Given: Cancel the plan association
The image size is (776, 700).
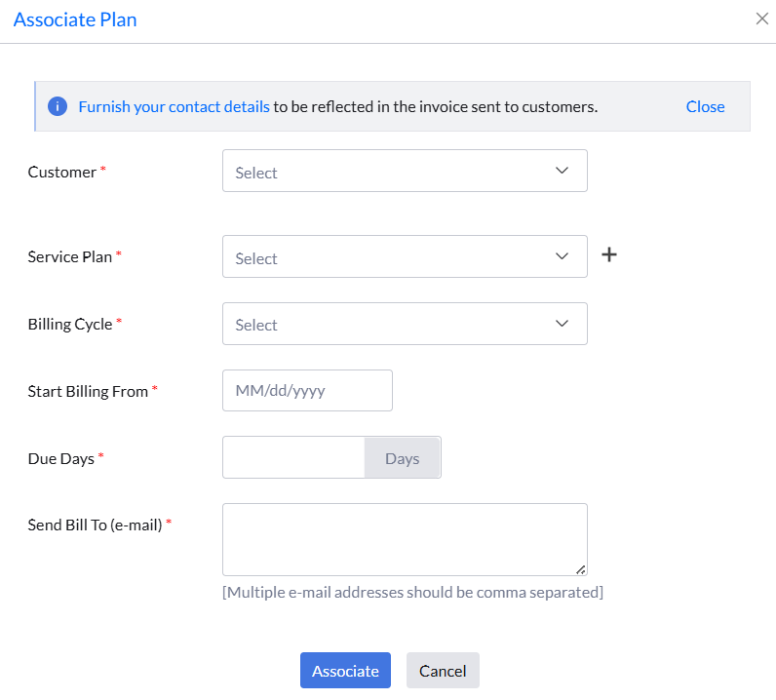Looking at the screenshot, I should pyautogui.click(x=443, y=671).
